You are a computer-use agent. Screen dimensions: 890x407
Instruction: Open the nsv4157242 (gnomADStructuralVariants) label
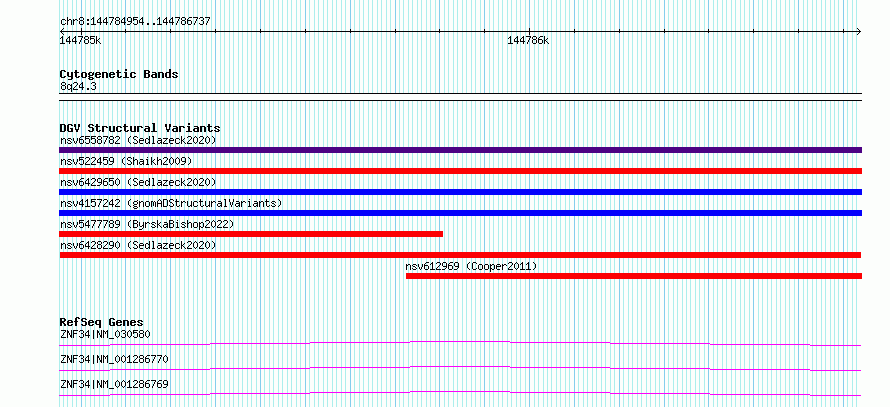171,203
